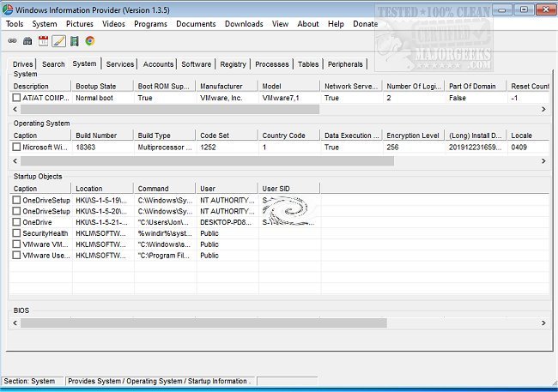Sort by Encryption Level column header

(413, 136)
